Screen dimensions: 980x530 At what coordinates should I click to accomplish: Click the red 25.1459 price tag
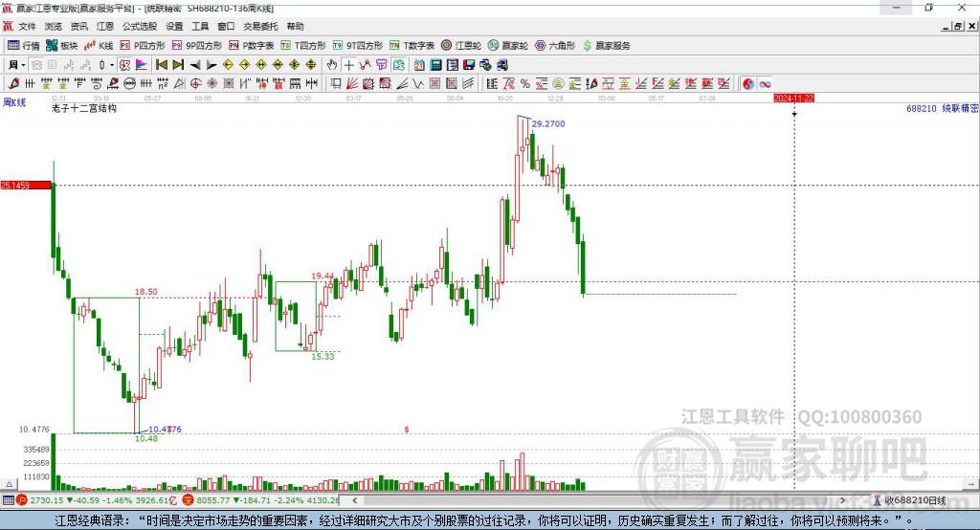pyautogui.click(x=26, y=185)
